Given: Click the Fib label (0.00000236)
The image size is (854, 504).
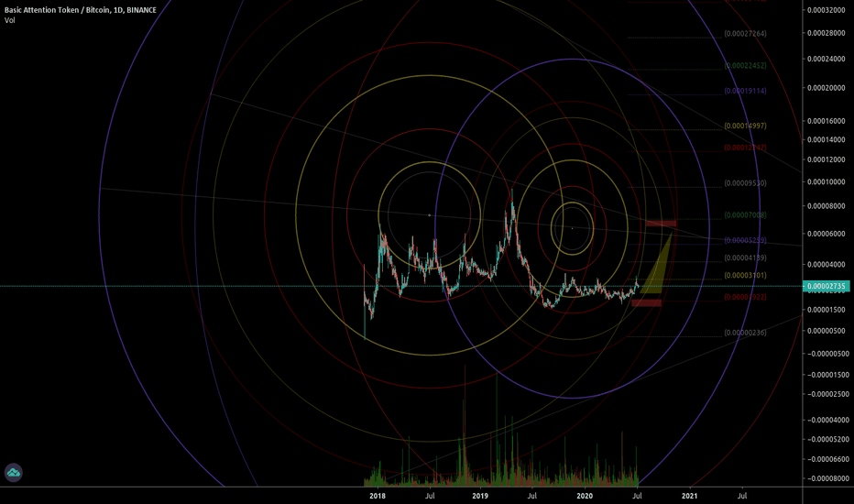Looking at the screenshot, I should pos(745,333).
